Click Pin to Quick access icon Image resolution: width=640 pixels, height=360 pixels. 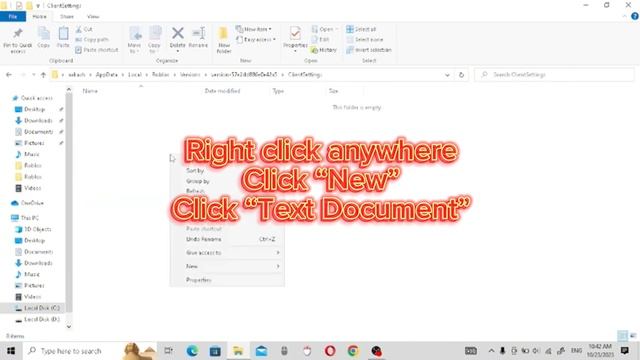pos(18,40)
